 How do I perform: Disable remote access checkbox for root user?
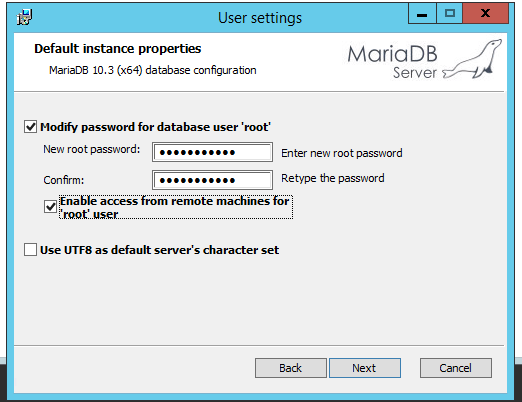pyautogui.click(x=50, y=207)
